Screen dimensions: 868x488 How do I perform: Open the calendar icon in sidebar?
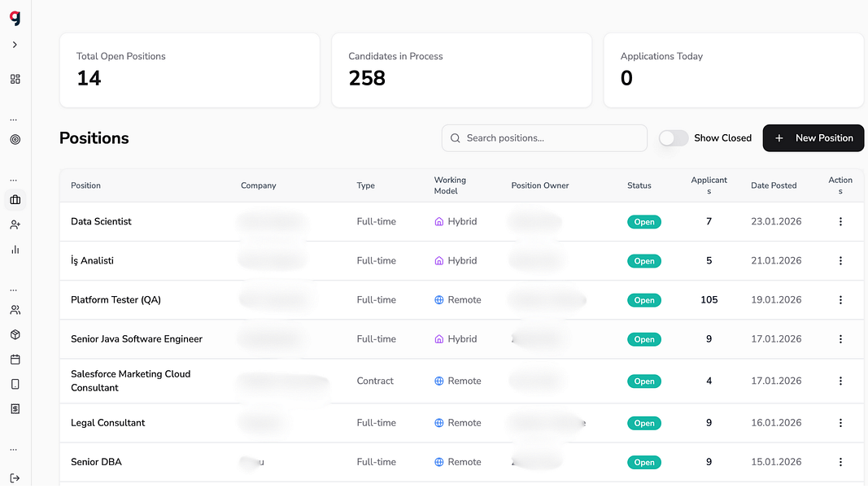click(x=15, y=359)
